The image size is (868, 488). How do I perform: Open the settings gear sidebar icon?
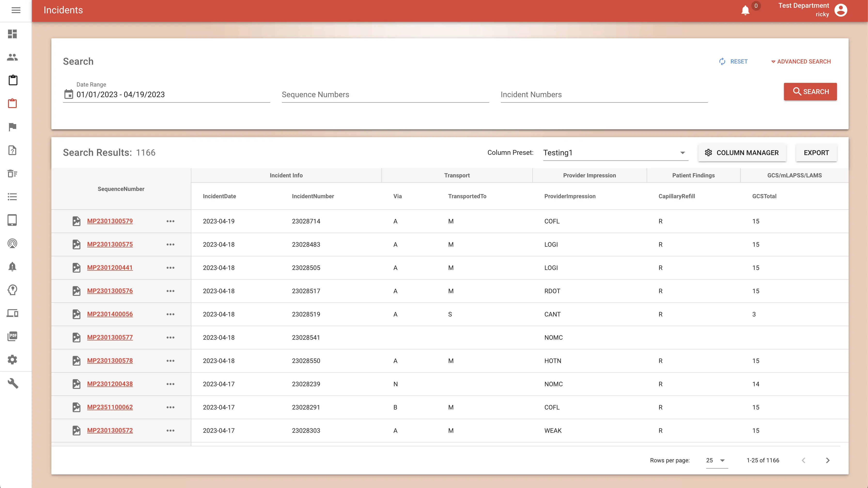pyautogui.click(x=12, y=360)
